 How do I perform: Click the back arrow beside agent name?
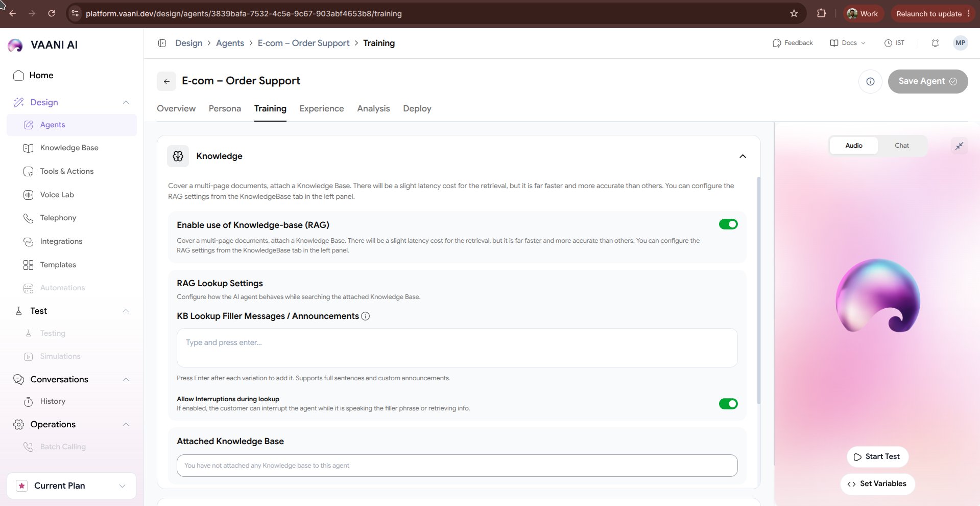tap(166, 81)
